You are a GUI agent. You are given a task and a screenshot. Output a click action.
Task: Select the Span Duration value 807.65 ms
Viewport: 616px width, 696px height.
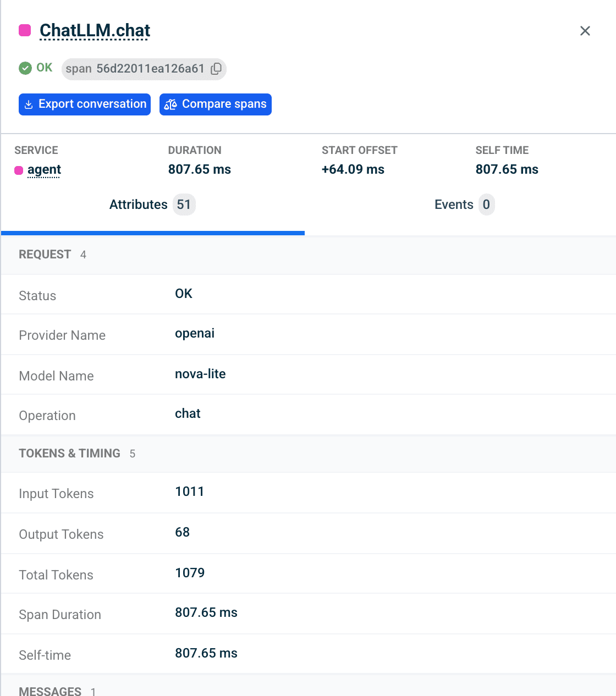(x=206, y=613)
